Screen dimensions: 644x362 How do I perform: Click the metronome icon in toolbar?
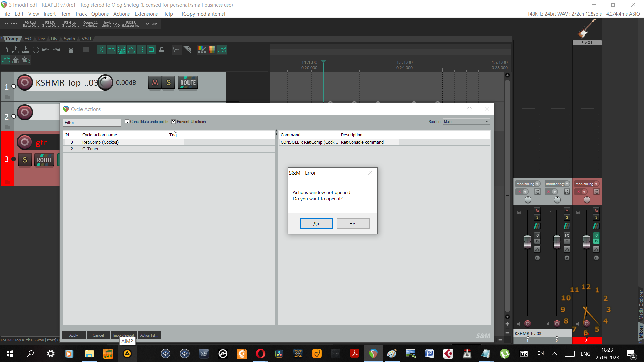(71, 50)
